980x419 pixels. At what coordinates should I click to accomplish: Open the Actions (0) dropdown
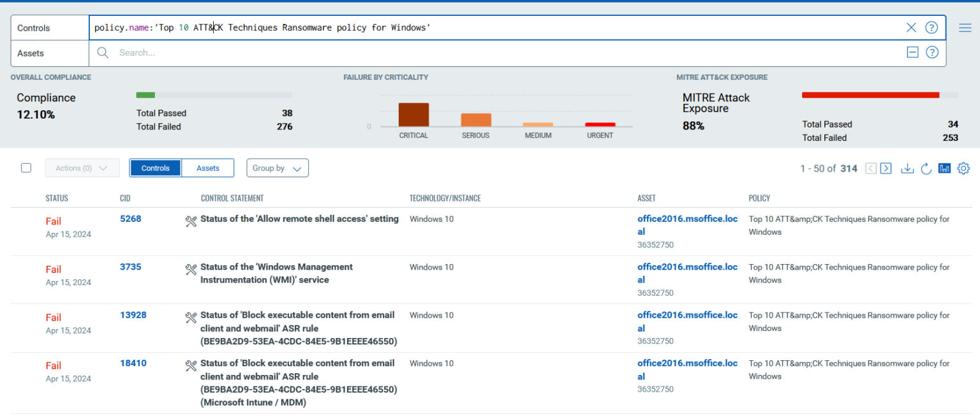(x=82, y=168)
